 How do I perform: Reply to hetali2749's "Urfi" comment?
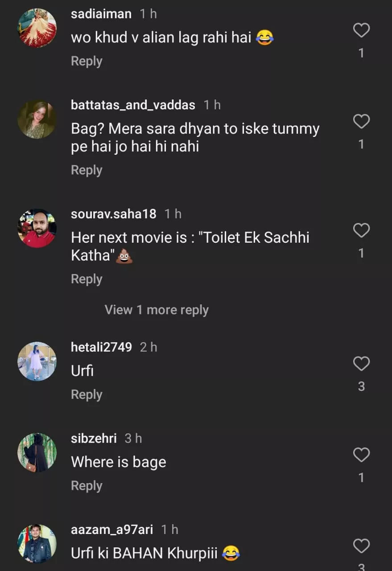87,394
